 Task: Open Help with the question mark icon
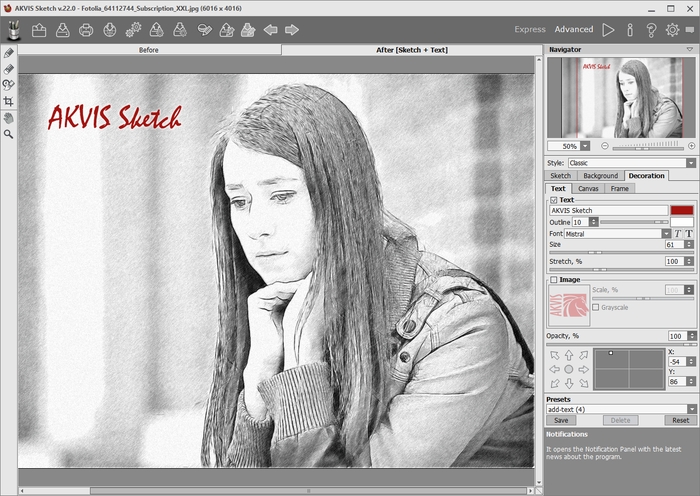point(651,30)
